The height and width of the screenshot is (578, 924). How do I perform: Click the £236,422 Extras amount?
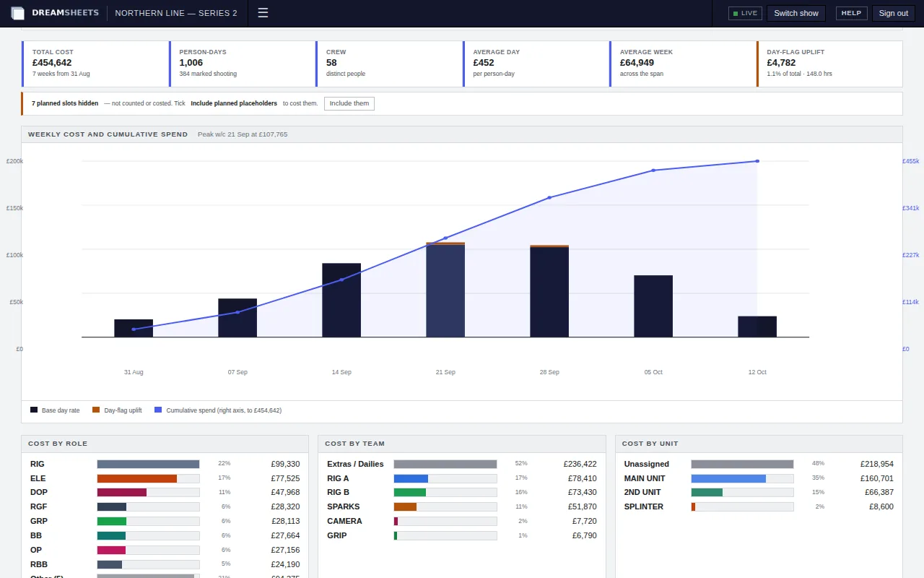580,464
